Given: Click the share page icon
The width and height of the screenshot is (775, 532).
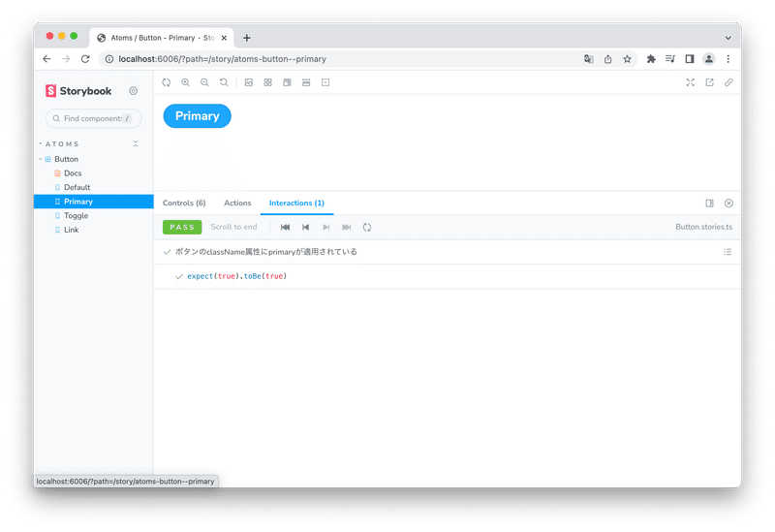Looking at the screenshot, I should coord(608,59).
